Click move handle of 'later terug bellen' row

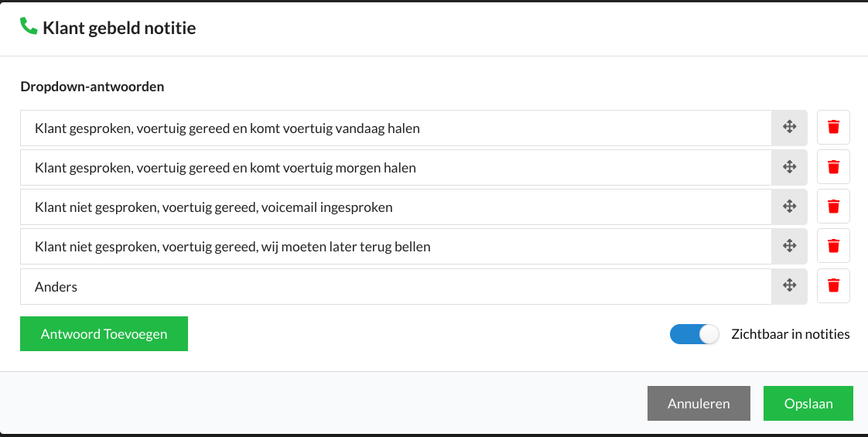[x=789, y=246]
